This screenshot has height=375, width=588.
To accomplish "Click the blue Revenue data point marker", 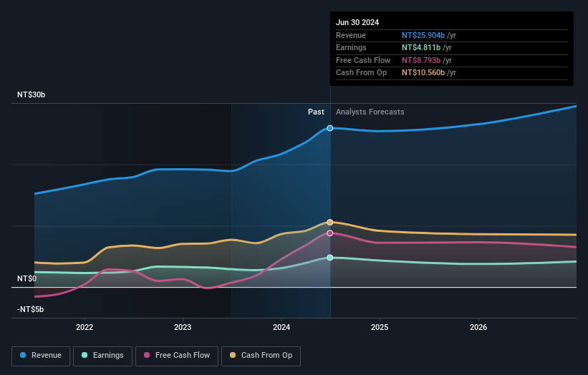I will coord(330,128).
